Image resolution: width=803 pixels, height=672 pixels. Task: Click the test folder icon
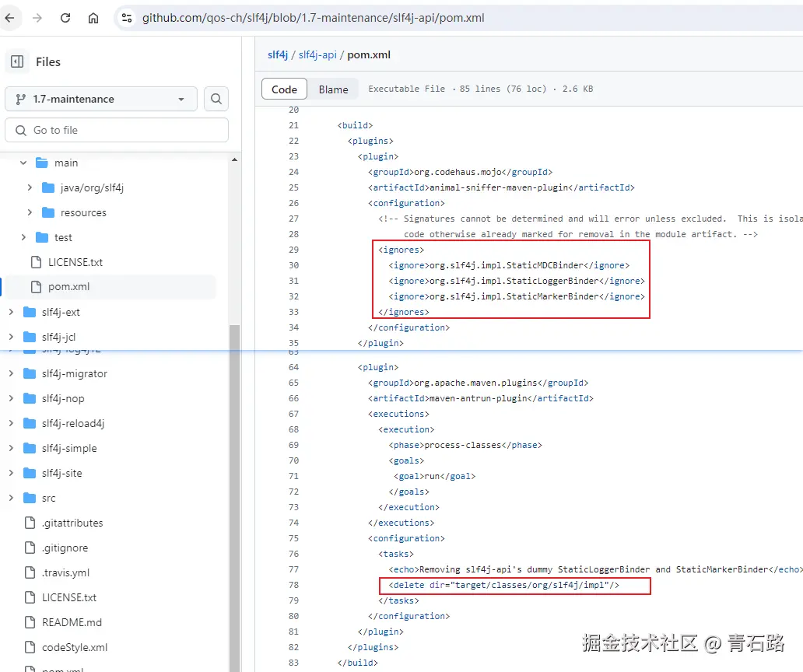[x=42, y=237]
